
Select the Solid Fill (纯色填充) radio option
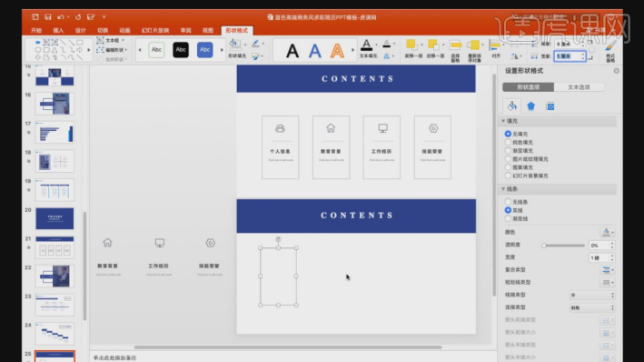(x=508, y=142)
